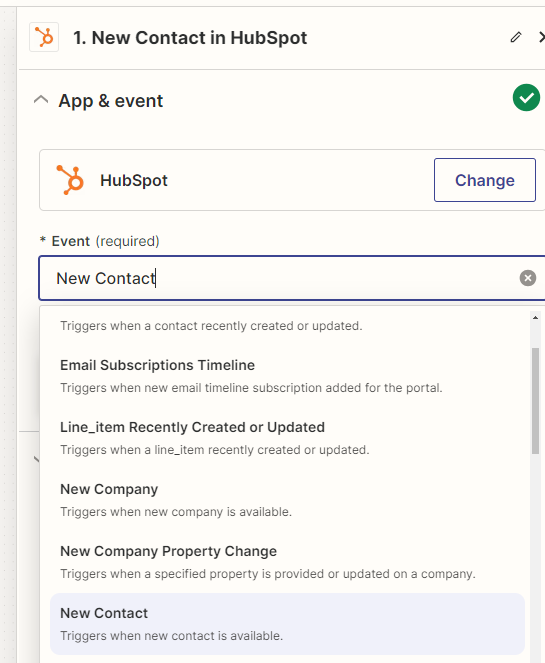The height and width of the screenshot is (663, 545).
Task: Click the Change app button
Action: pos(485,180)
